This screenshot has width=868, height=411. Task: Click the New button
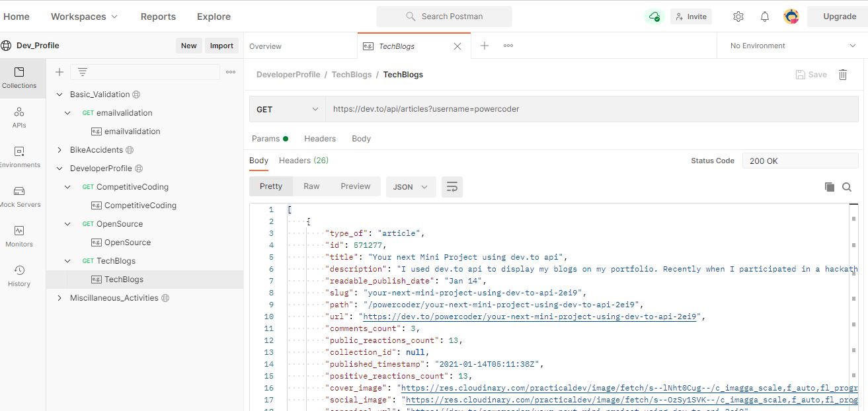click(189, 46)
